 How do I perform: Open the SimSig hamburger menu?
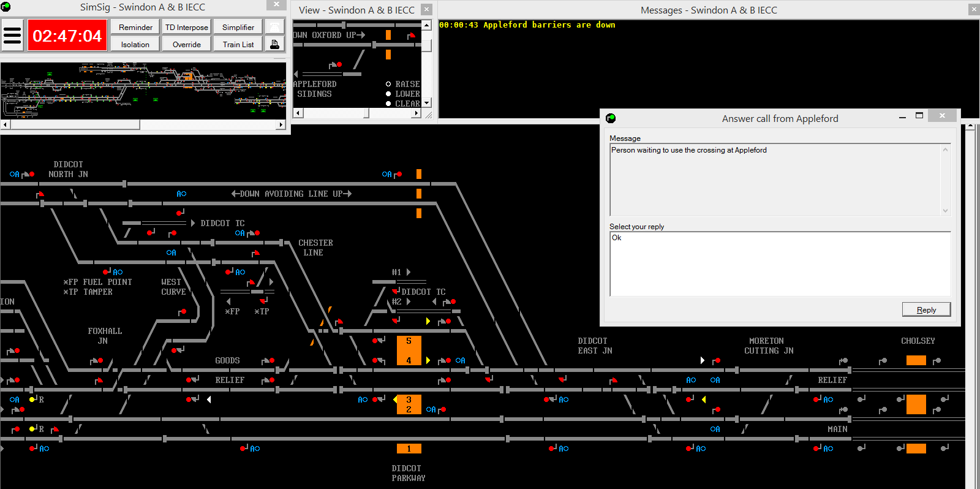click(12, 36)
